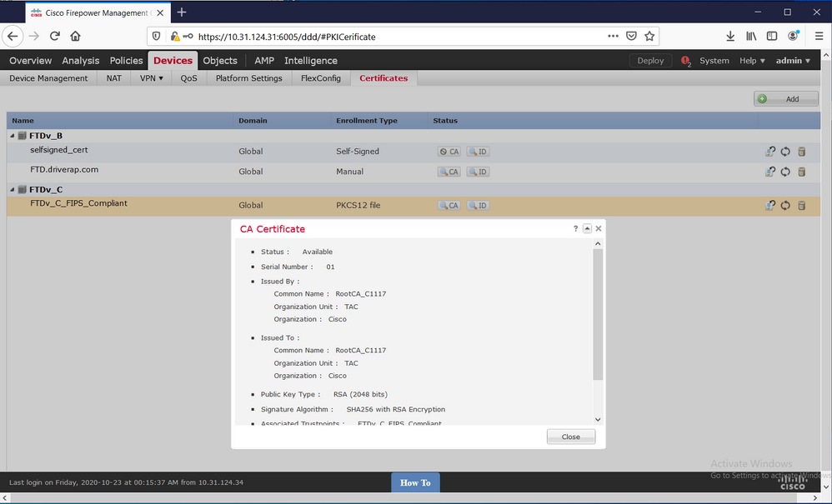Open the QoS sub-tab
This screenshot has width=832, height=504.
point(188,78)
